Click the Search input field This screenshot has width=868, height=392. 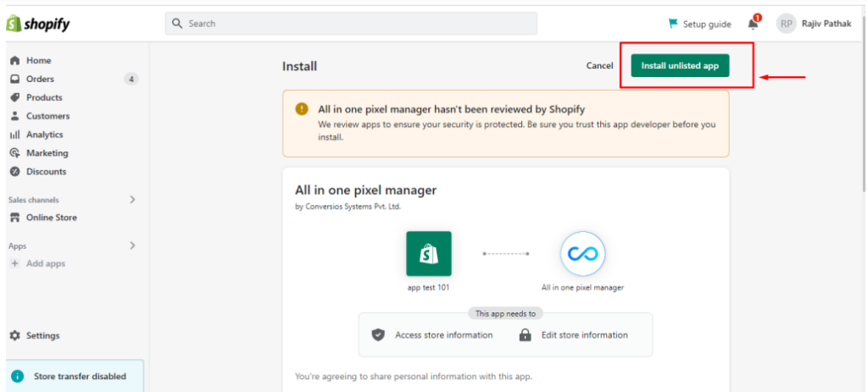(x=351, y=24)
